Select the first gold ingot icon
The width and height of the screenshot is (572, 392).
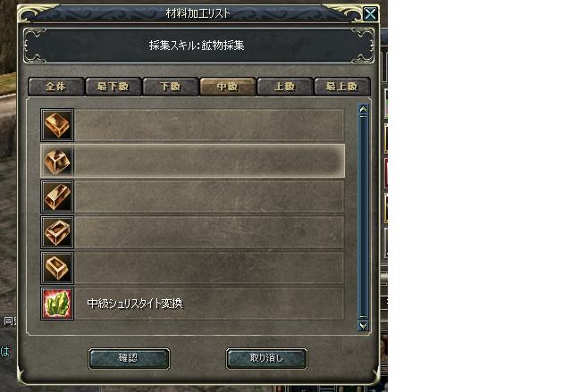57,125
